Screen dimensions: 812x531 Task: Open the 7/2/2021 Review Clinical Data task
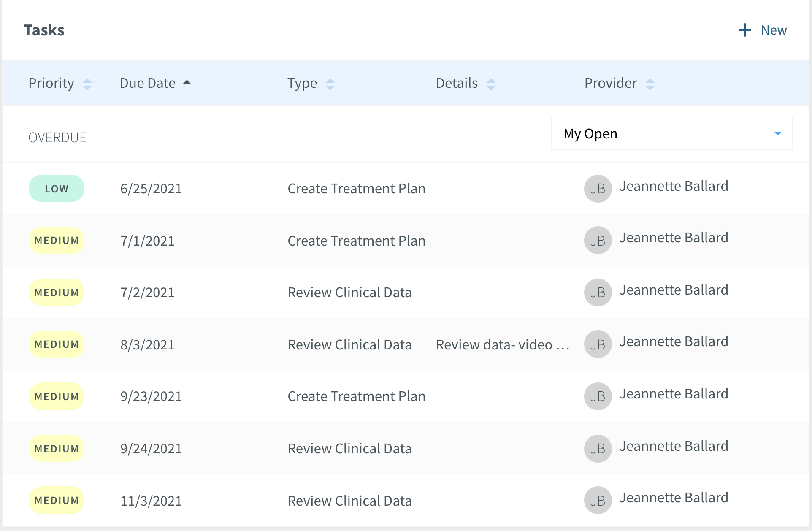point(349,293)
